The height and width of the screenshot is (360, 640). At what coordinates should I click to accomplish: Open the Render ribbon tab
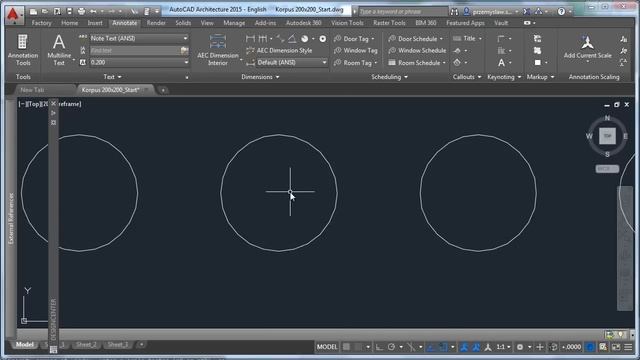tap(156, 23)
